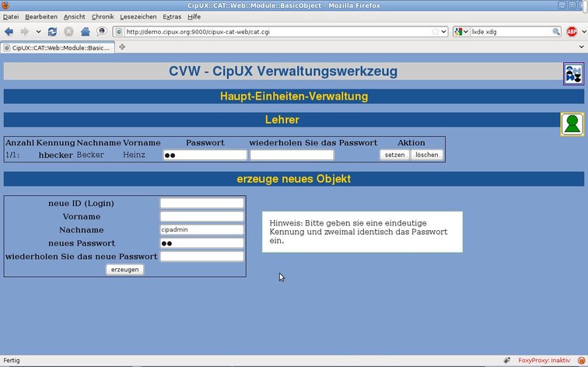Focus the repeat password field for hbecker
This screenshot has height=367, width=588.
[x=292, y=155]
